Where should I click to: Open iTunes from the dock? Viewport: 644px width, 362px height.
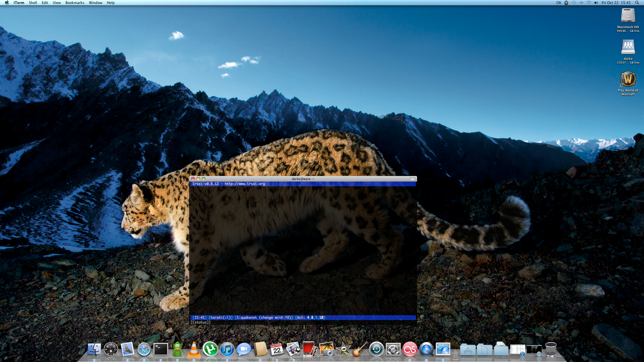[x=227, y=349]
